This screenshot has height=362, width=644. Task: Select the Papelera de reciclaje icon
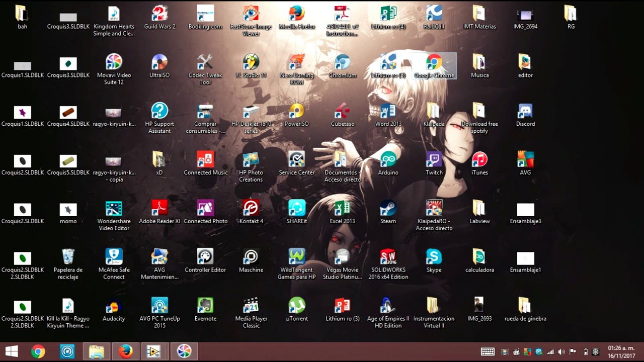(68, 264)
